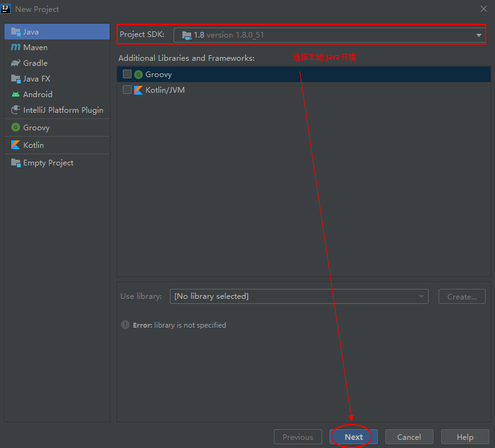Click the Java FX folder icon

click(16, 78)
